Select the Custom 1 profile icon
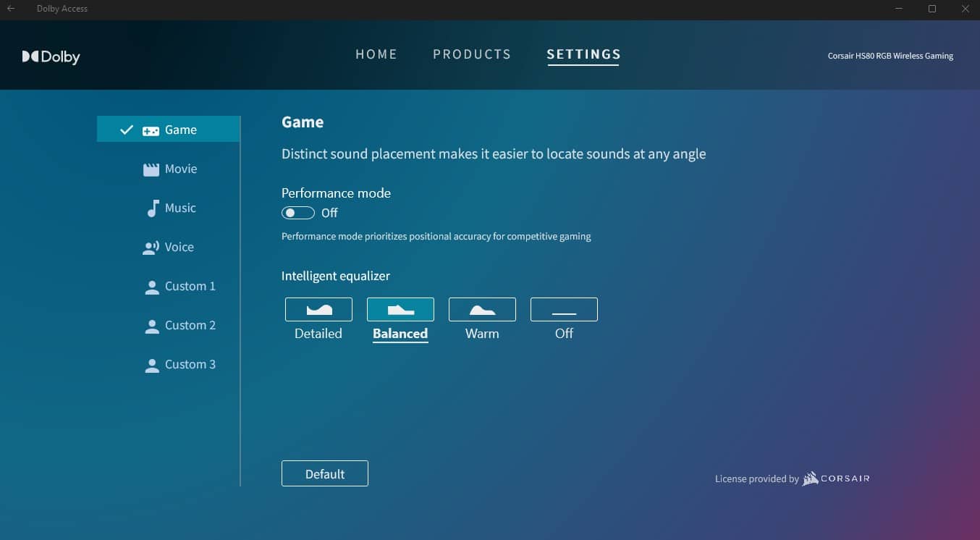980x540 pixels. [152, 287]
